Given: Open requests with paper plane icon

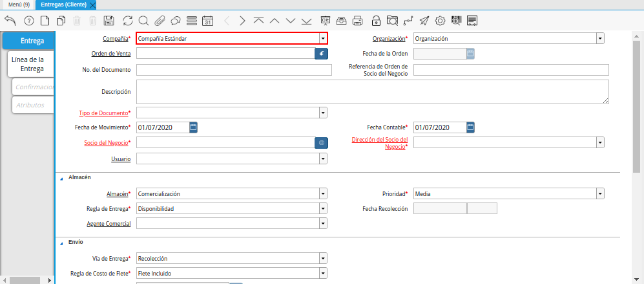Looking at the screenshot, I should 424,21.
